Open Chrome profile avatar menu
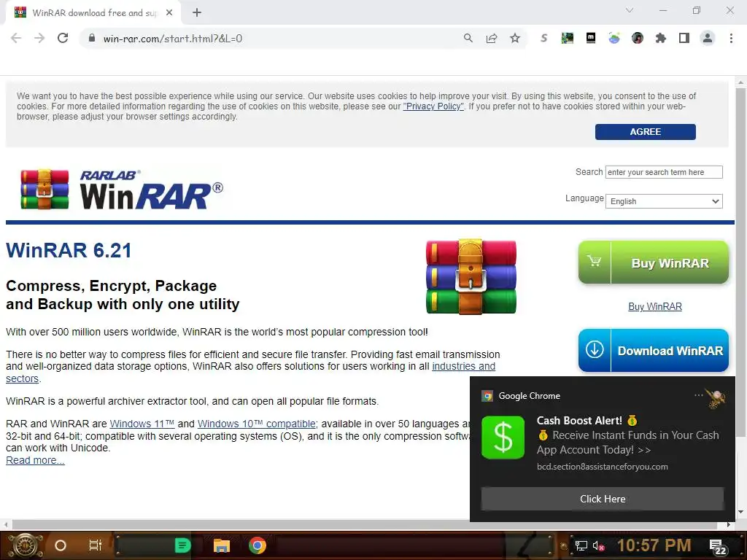 click(708, 38)
